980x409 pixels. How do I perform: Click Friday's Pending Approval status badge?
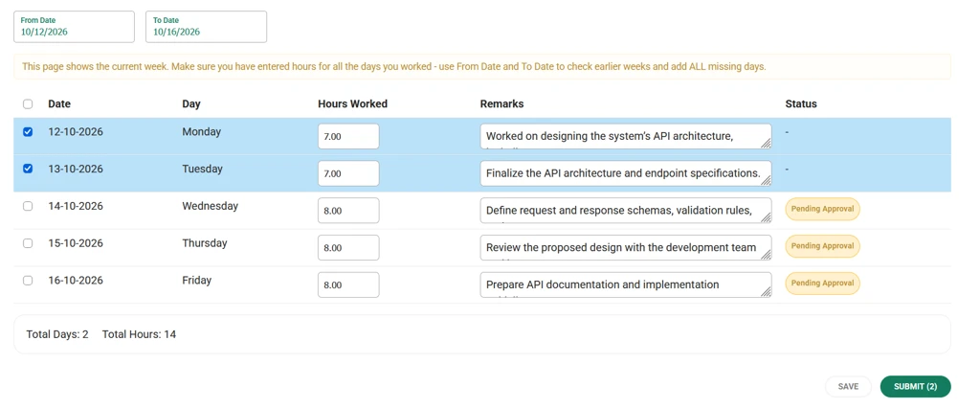tap(822, 284)
